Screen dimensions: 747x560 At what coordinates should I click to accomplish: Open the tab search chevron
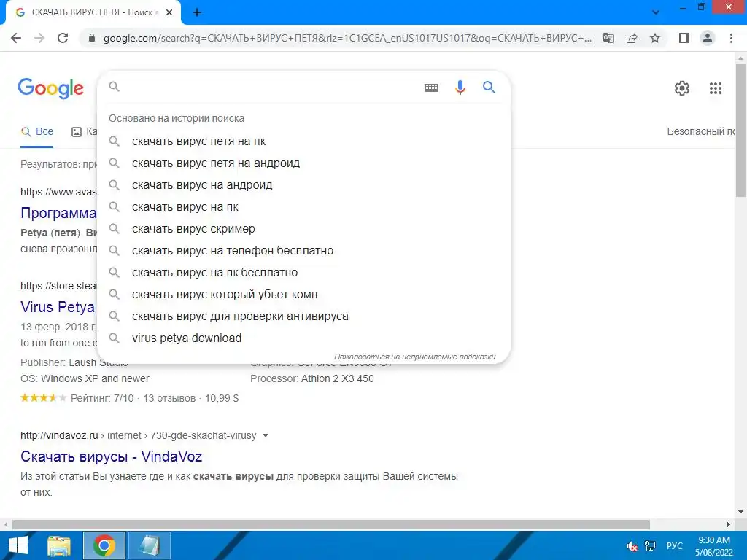[x=656, y=12]
